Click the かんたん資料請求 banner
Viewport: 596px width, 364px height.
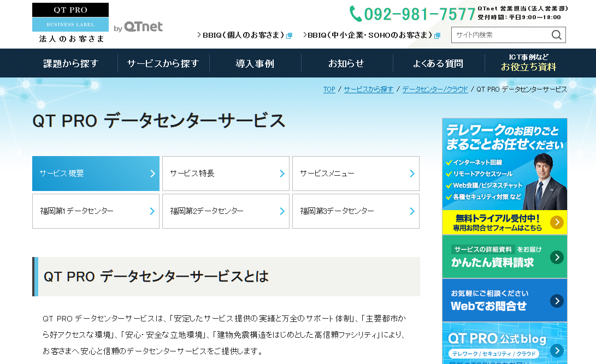[x=505, y=256]
